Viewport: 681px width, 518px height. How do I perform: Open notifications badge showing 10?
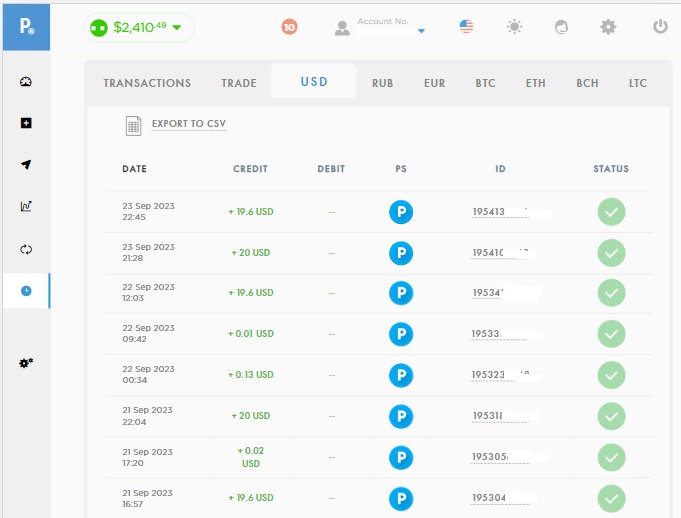coord(289,27)
